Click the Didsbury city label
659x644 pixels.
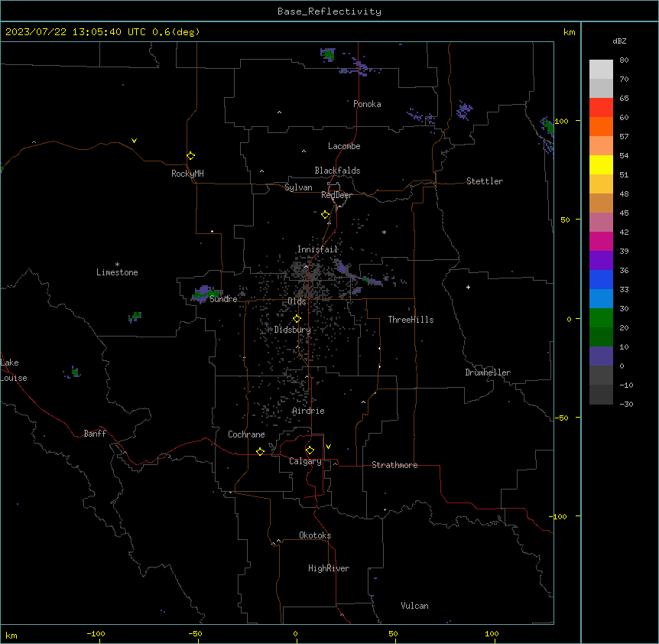pos(293,330)
